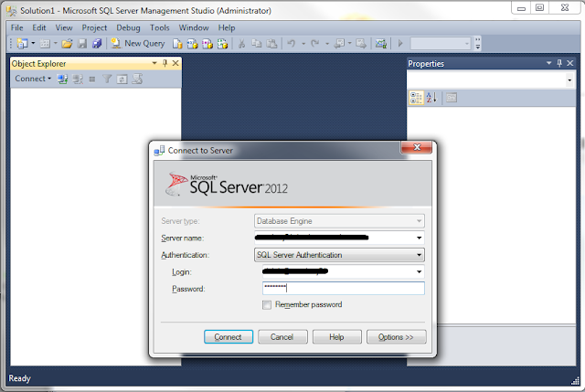Click Connect Object Explorer icon
Screen dimensions: 585x392
(62, 79)
